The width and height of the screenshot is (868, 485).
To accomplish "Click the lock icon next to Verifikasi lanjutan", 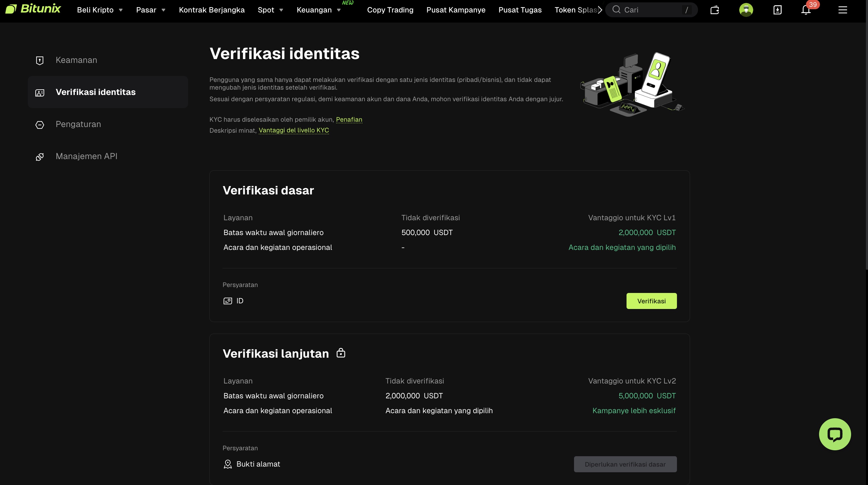I will tap(341, 353).
